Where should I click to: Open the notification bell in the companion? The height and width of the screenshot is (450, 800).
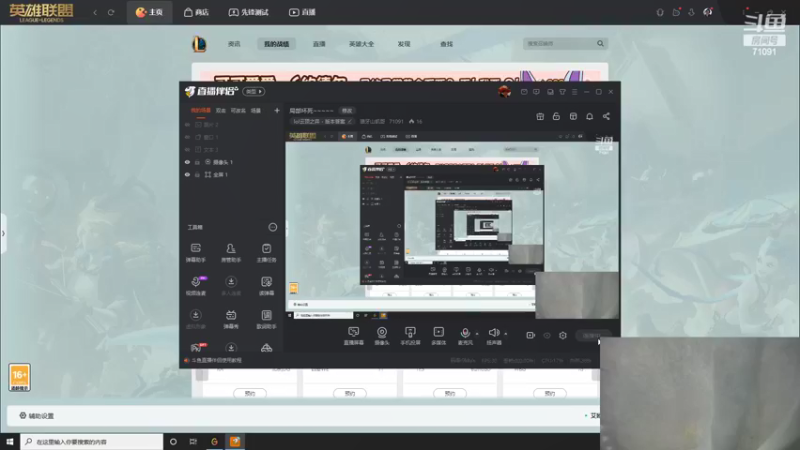pyautogui.click(x=589, y=116)
